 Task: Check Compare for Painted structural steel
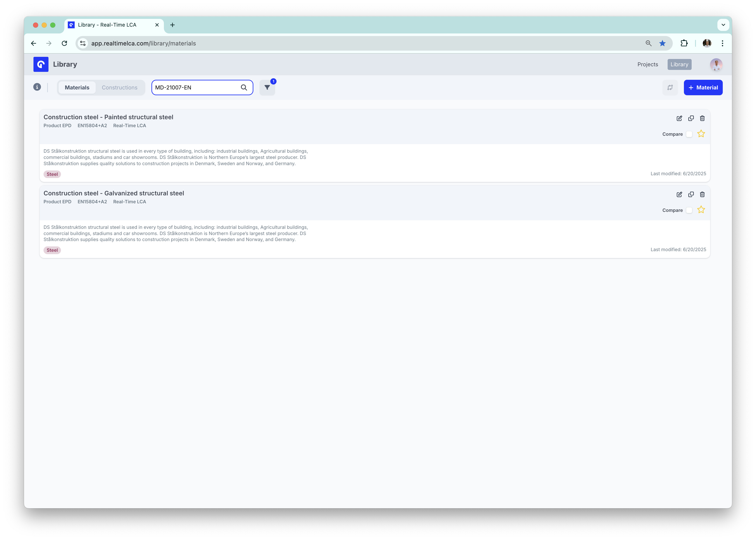689,134
